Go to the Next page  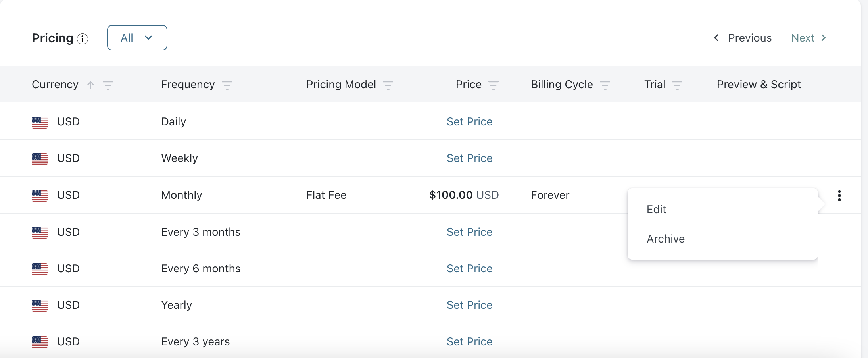pyautogui.click(x=808, y=38)
